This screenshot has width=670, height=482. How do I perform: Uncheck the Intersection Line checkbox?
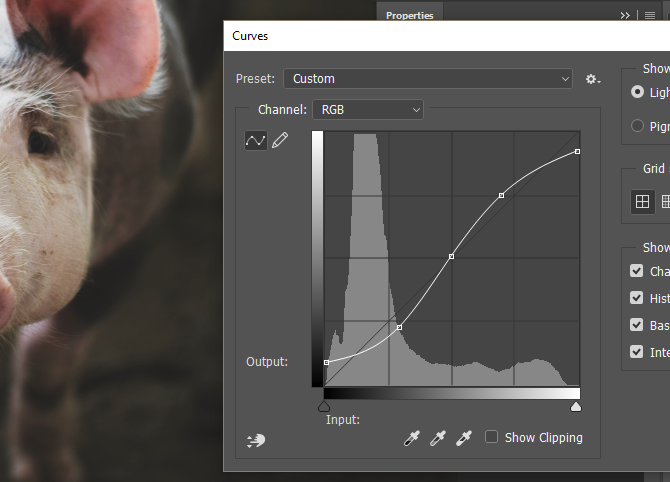[636, 352]
